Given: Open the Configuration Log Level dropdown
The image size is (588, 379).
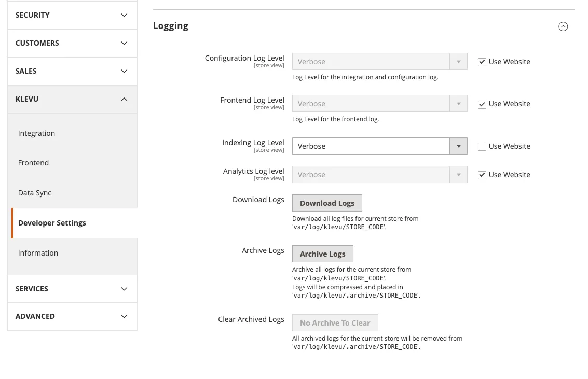Looking at the screenshot, I should (379, 62).
